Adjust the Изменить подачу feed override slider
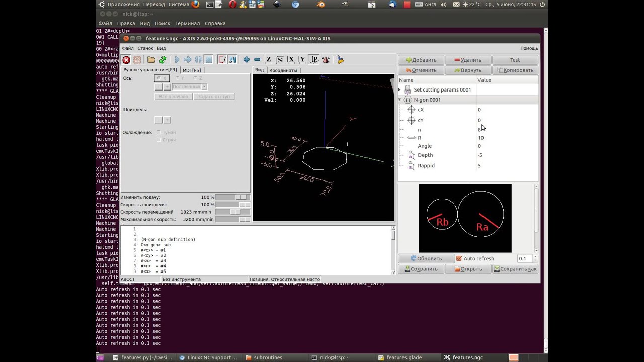The image size is (644, 362). click(232, 197)
